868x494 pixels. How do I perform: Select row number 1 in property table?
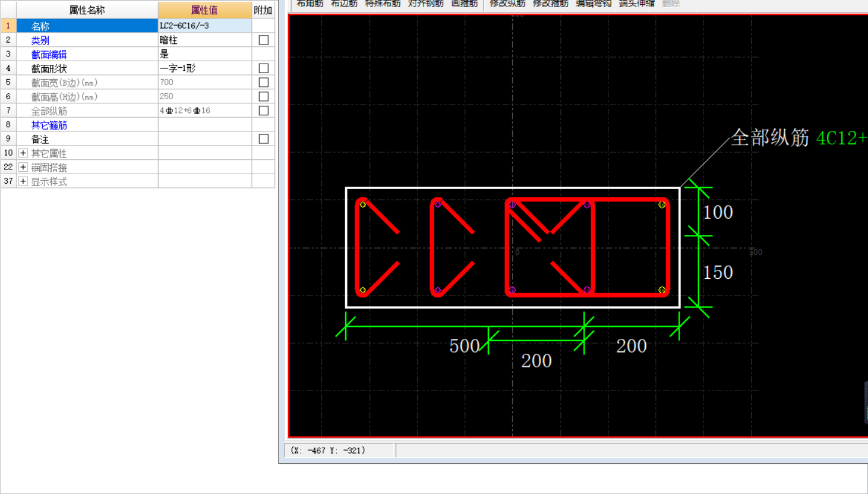[x=8, y=26]
